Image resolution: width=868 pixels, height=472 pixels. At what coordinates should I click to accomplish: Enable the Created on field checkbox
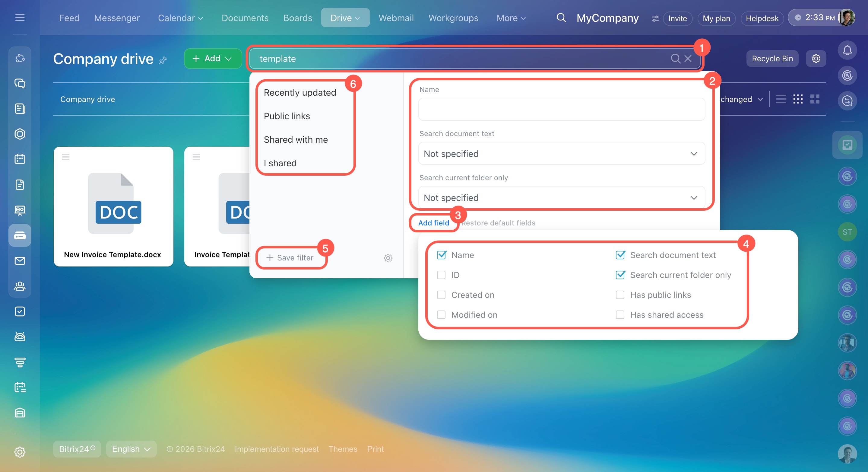[441, 295]
